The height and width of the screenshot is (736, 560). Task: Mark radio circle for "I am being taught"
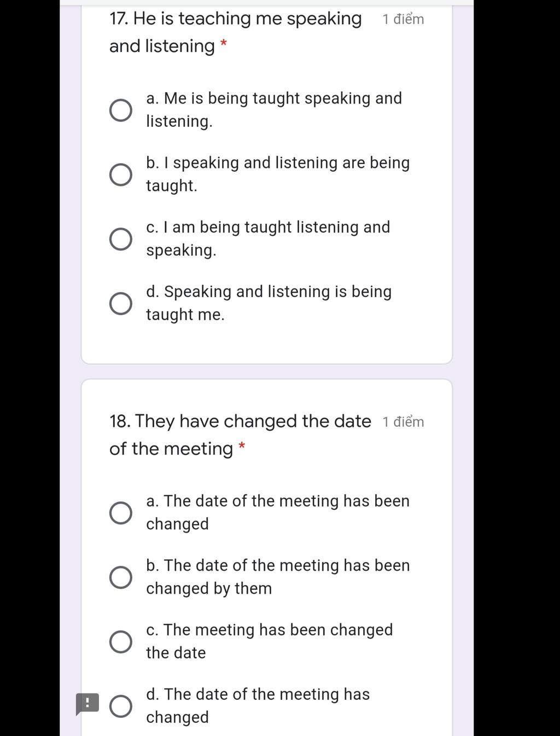tap(120, 239)
